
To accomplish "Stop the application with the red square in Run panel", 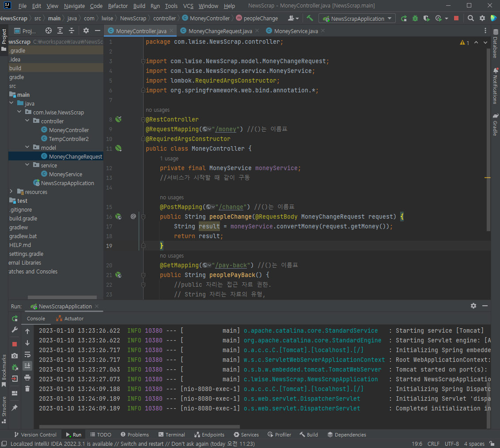I will 15,344.
